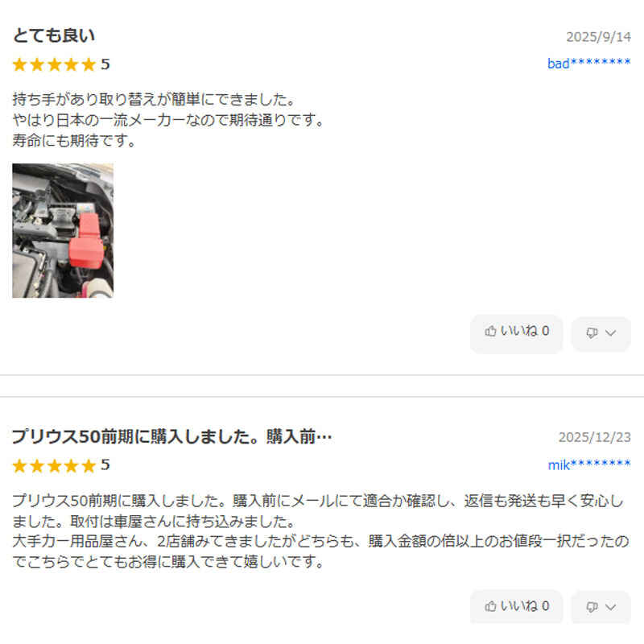
Task: Open reviewer profile bad********
Action: tap(589, 63)
